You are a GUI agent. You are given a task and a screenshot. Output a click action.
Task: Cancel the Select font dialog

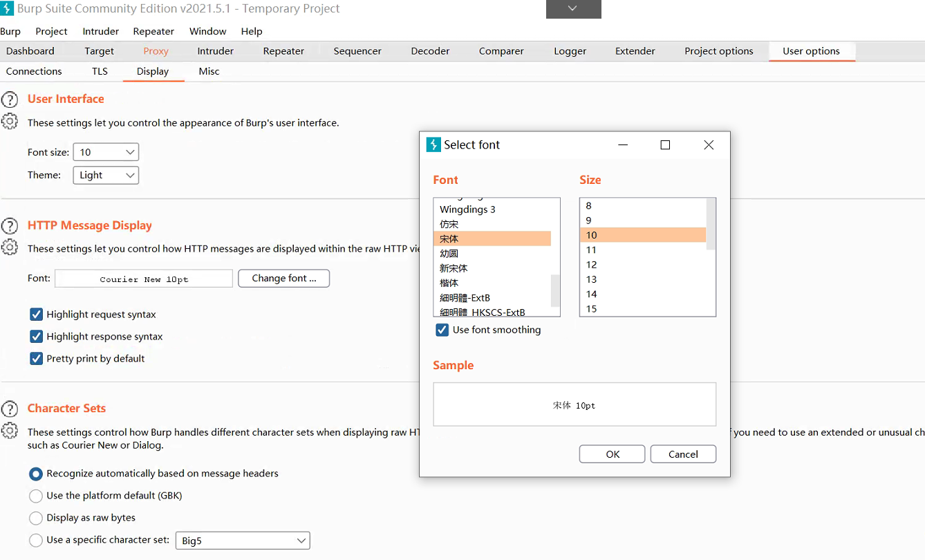coord(683,454)
